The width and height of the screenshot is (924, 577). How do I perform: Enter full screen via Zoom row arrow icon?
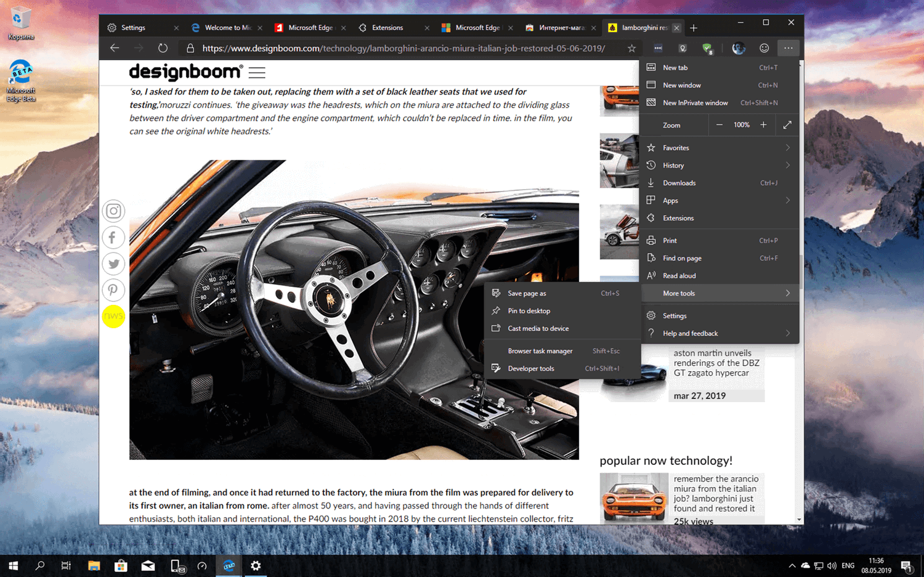(787, 125)
